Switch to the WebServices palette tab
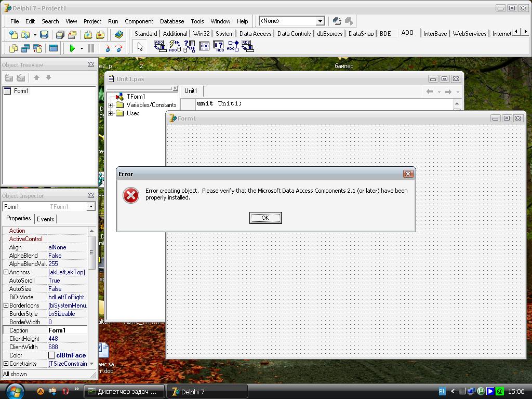The width and height of the screenshot is (532, 399). 469,33
